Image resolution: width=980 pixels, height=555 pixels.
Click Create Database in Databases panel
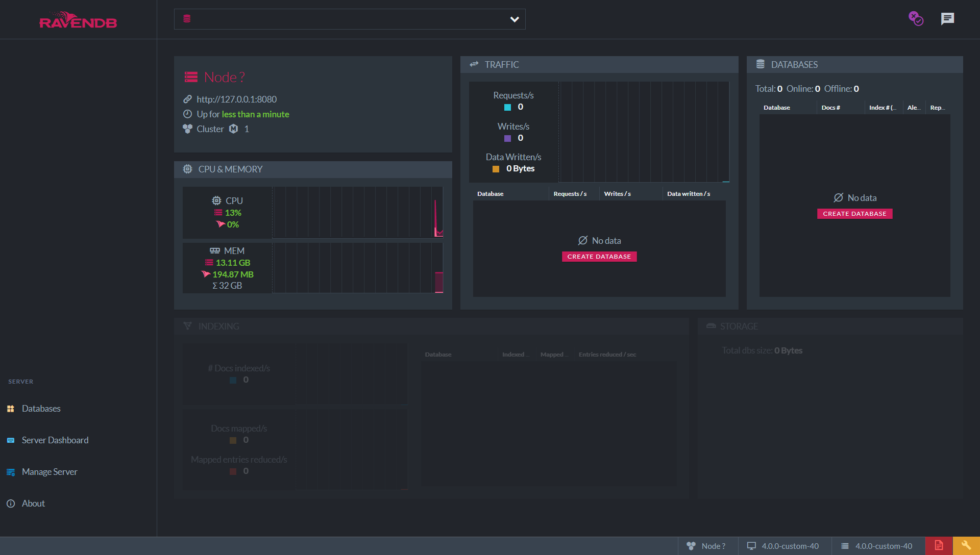tap(854, 214)
